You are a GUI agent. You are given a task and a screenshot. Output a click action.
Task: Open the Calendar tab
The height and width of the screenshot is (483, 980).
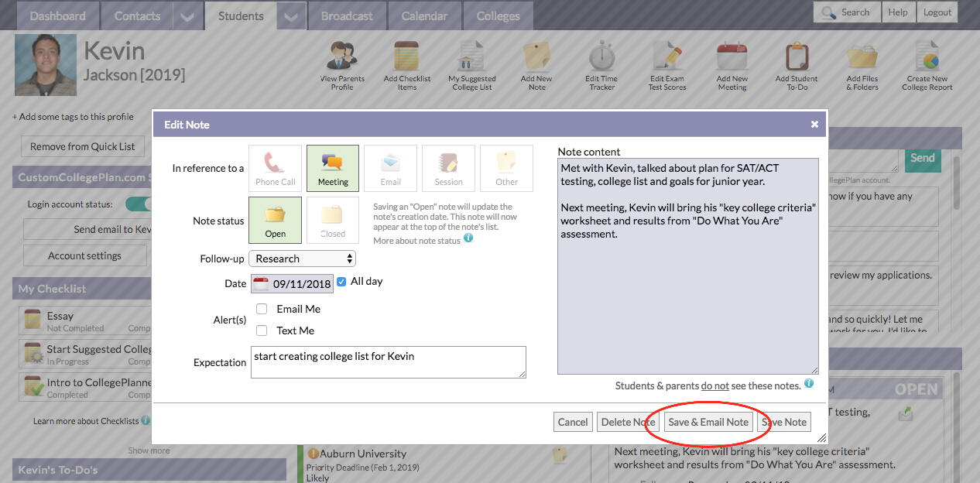[x=424, y=15]
